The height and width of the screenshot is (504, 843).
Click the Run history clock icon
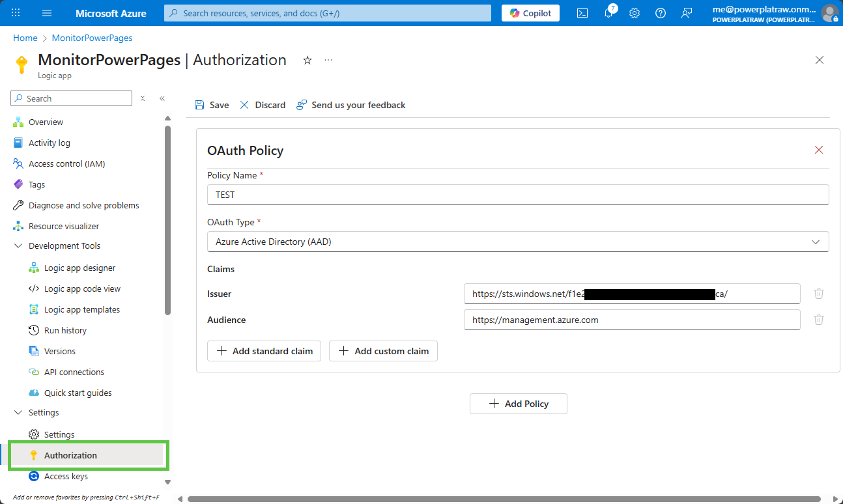click(x=34, y=330)
